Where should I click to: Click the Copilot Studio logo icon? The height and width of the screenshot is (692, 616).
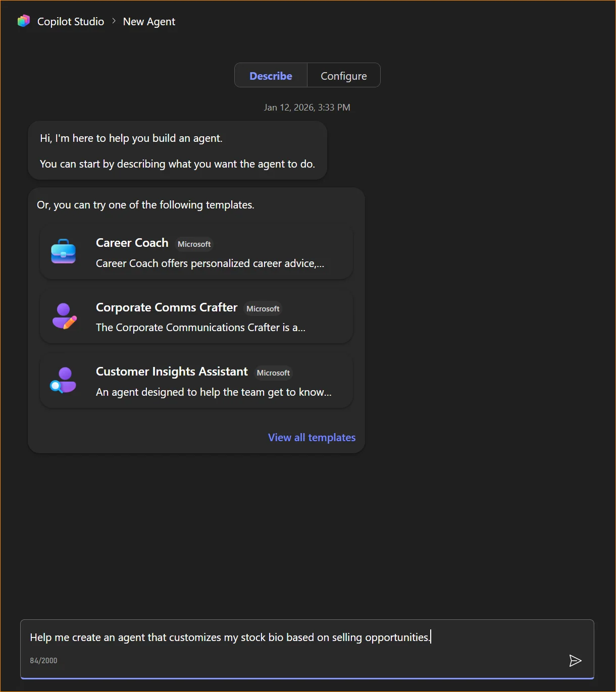pos(23,21)
